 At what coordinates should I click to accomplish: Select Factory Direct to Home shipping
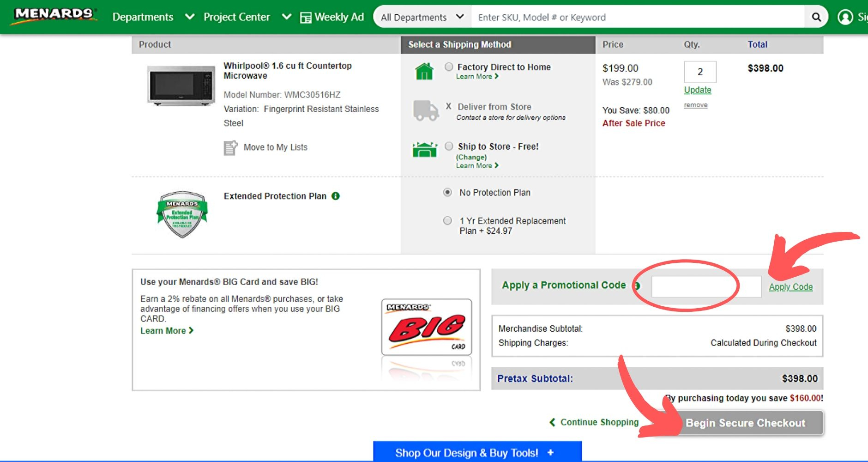449,67
